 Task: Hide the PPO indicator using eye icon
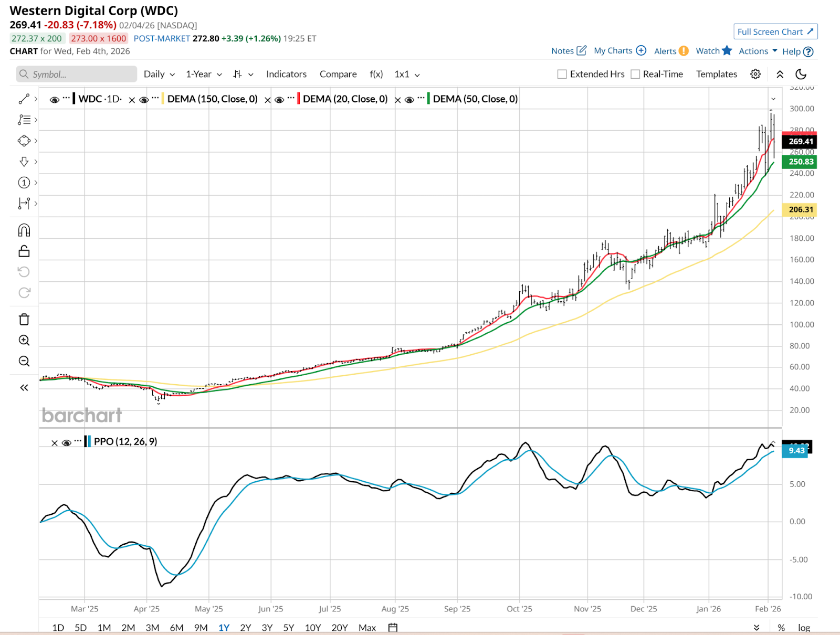(67, 443)
